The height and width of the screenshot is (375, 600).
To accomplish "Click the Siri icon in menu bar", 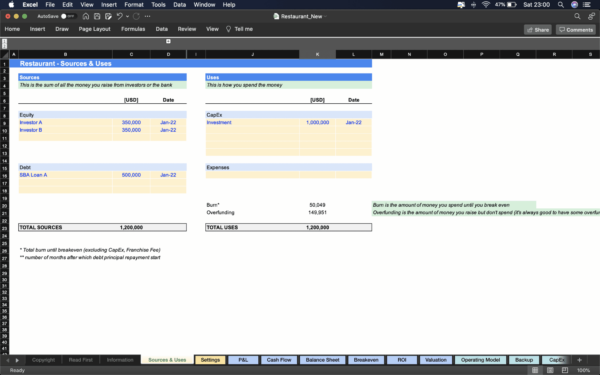I will point(574,5).
